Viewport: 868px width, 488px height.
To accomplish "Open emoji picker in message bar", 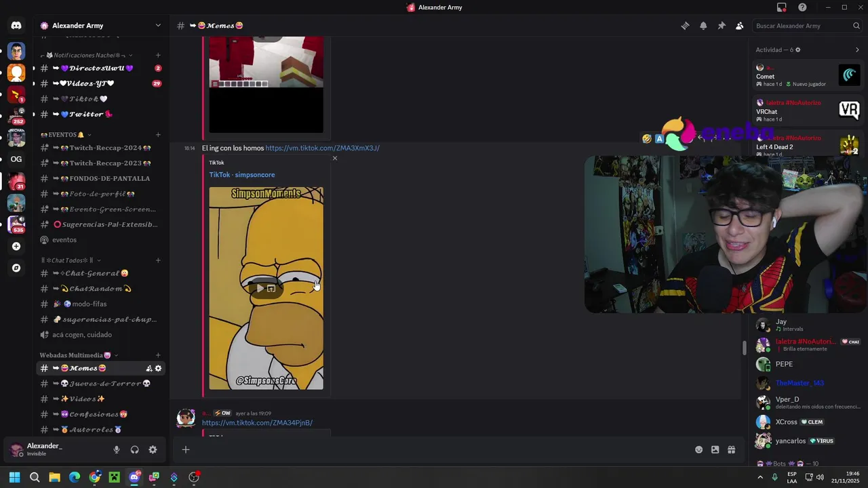I will coord(698,449).
